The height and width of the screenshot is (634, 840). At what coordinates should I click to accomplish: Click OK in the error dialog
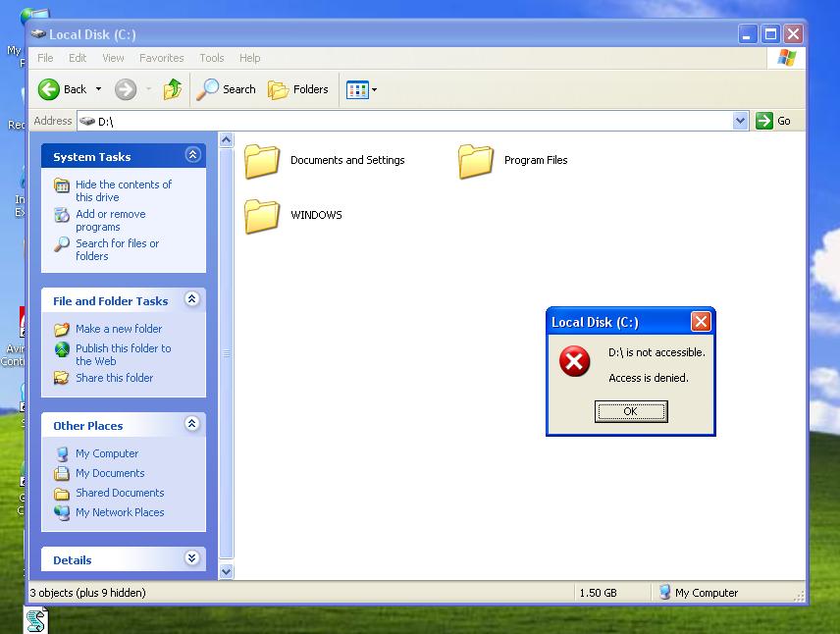click(x=631, y=411)
